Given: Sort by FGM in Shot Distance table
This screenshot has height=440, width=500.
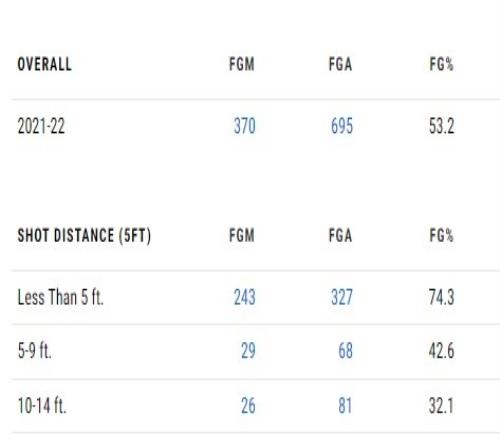Looking at the screenshot, I should click(242, 235).
